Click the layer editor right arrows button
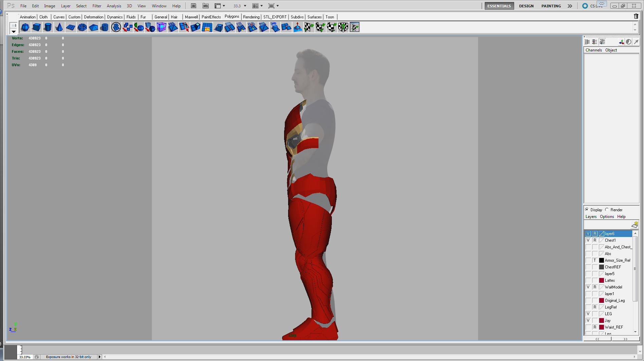The width and height of the screenshot is (644, 361). pyautogui.click(x=625, y=339)
